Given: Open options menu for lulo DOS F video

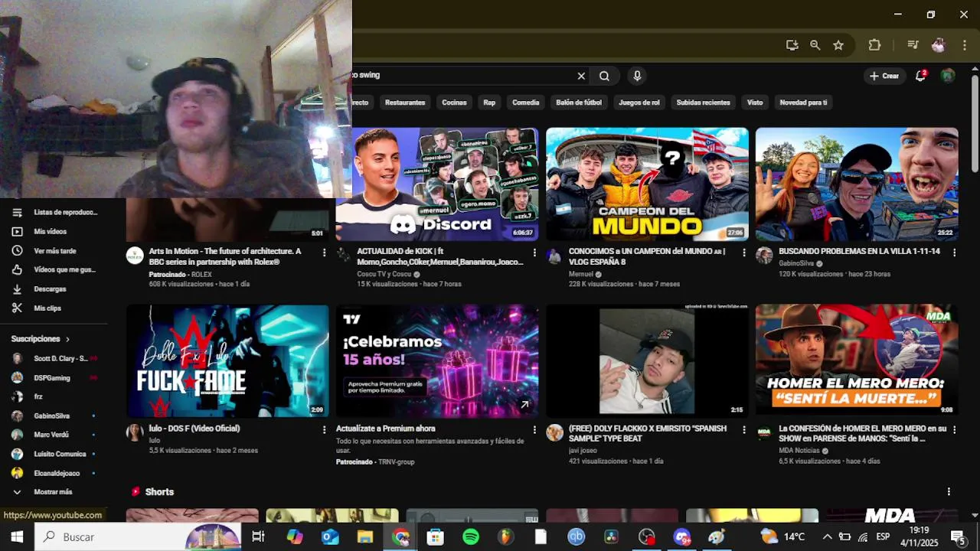Looking at the screenshot, I should tap(324, 429).
